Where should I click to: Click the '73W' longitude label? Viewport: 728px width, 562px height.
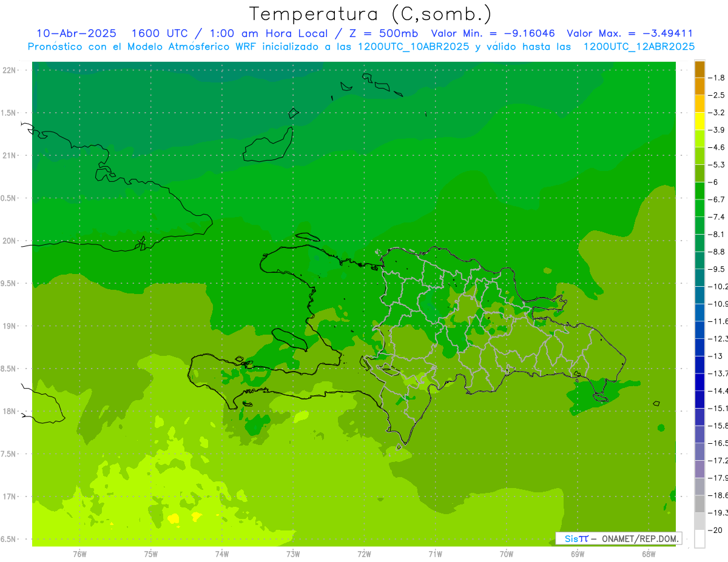click(293, 554)
